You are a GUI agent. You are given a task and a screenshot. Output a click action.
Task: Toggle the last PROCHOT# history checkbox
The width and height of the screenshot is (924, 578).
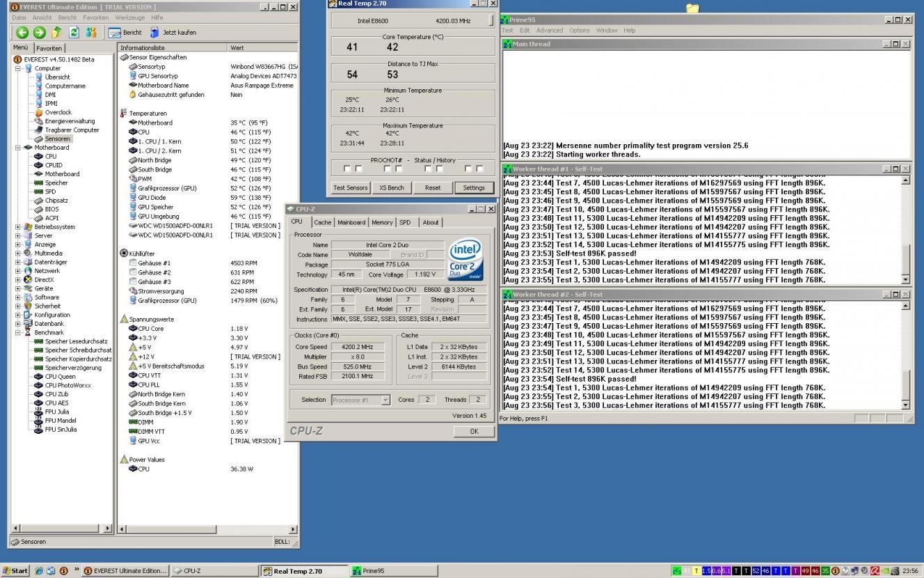479,169
